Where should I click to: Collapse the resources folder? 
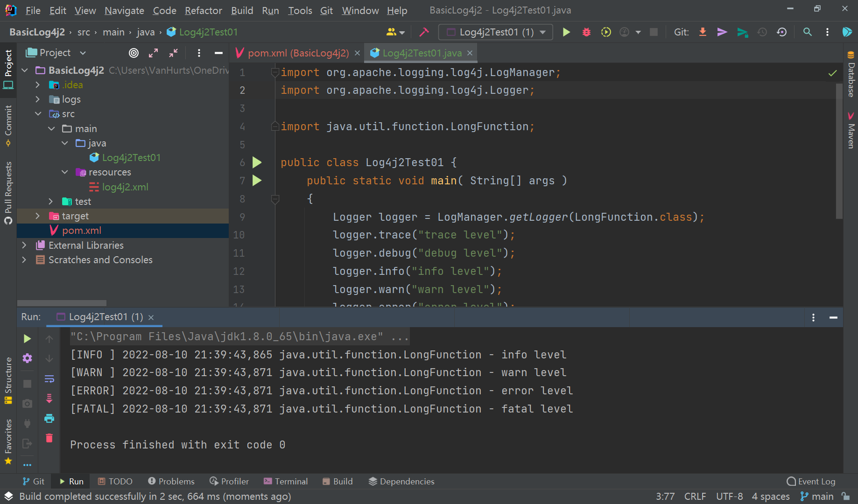64,172
